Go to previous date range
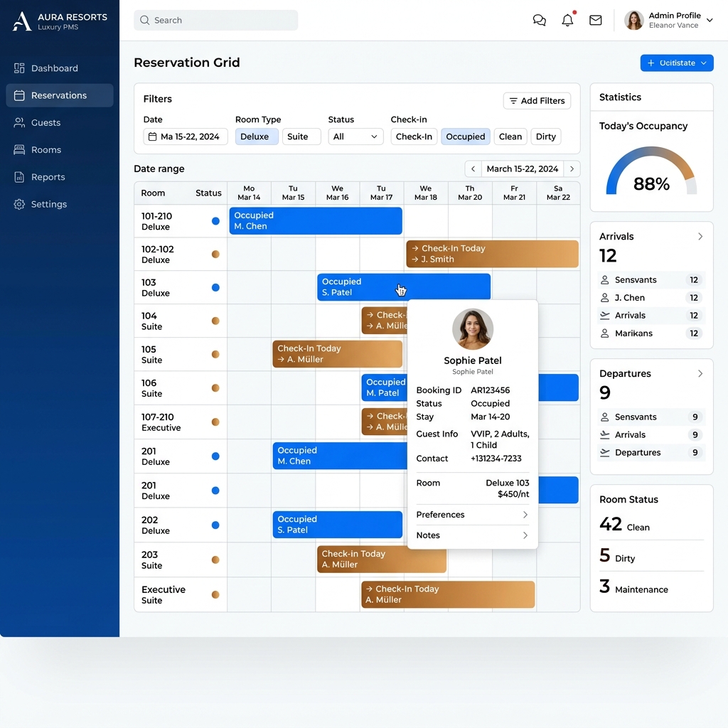Screen dimensions: 728x728 point(473,169)
